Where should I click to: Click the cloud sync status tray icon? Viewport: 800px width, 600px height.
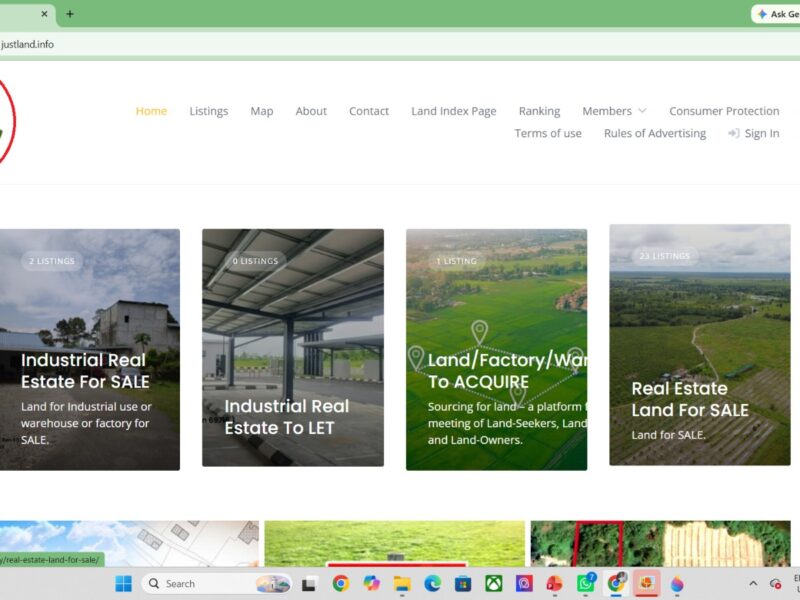(x=776, y=583)
